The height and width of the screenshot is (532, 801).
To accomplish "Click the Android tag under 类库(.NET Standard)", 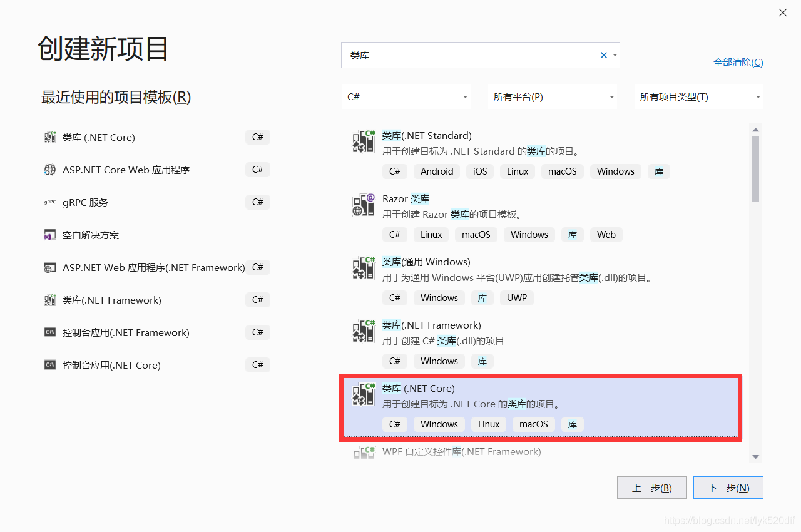I will (x=437, y=171).
